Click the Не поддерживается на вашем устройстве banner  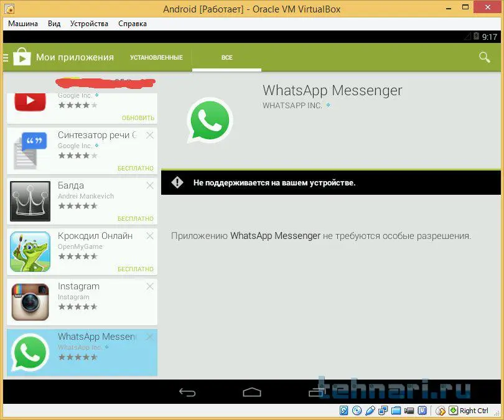[331, 182]
